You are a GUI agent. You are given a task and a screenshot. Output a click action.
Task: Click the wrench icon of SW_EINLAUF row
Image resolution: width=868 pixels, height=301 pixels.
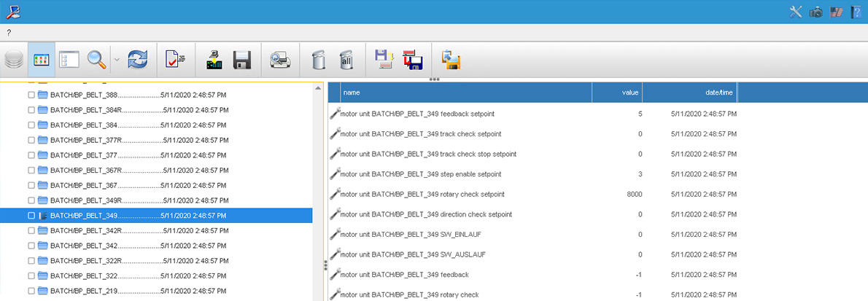[x=335, y=234]
